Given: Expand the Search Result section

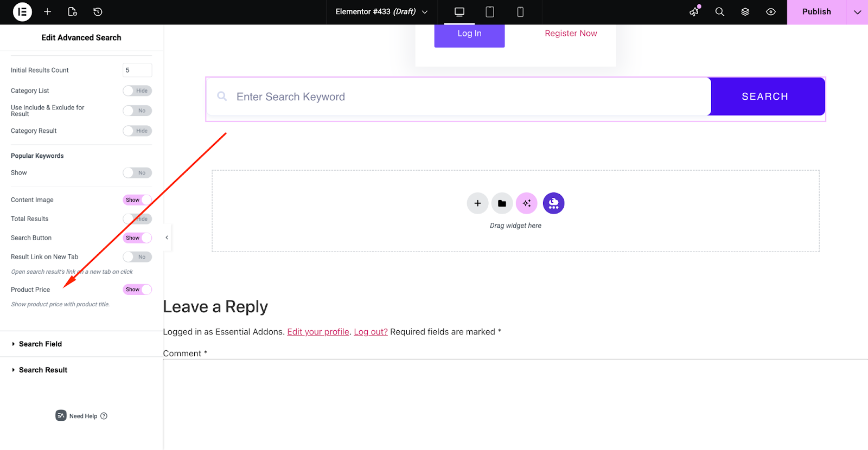Looking at the screenshot, I should coord(43,370).
